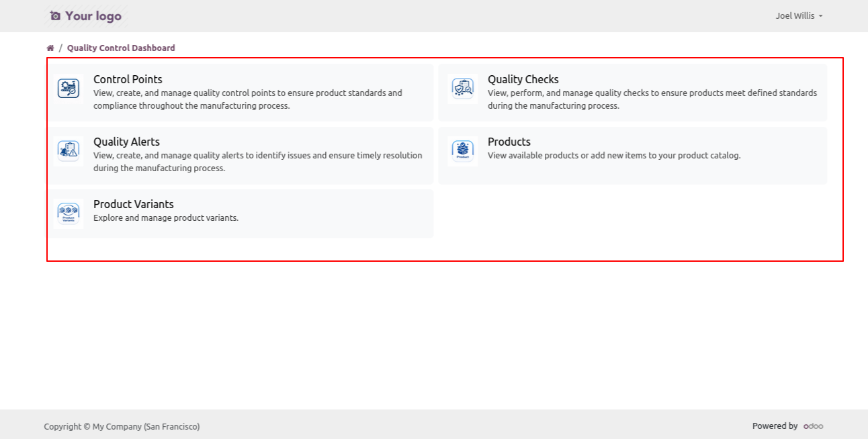Click the Product Variants card icon
The width and height of the screenshot is (868, 439).
pos(69,213)
